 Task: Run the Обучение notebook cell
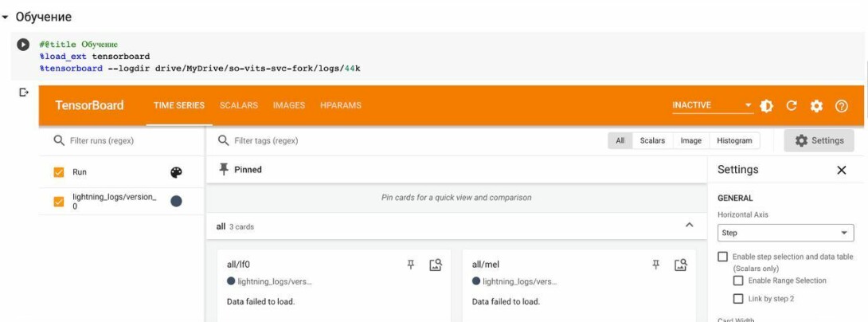pos(23,45)
